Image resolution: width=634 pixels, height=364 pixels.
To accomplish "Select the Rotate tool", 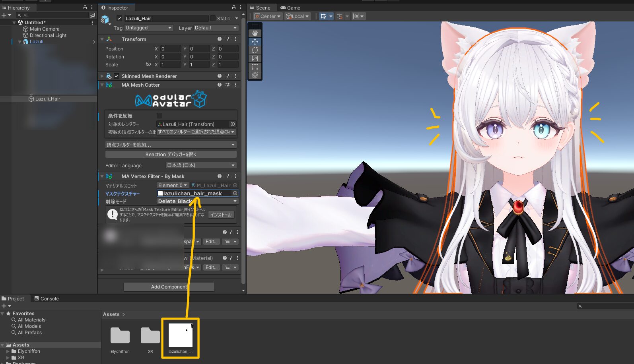I will (x=255, y=50).
